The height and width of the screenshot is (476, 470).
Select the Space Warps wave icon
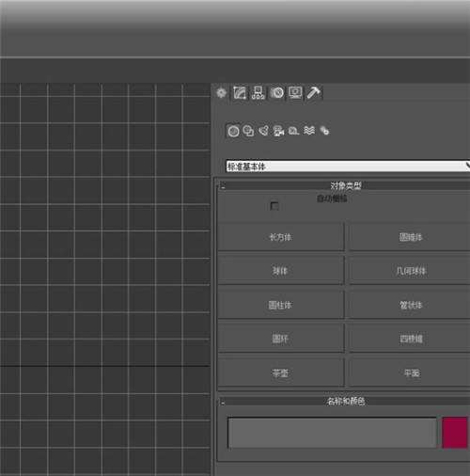tap(309, 131)
